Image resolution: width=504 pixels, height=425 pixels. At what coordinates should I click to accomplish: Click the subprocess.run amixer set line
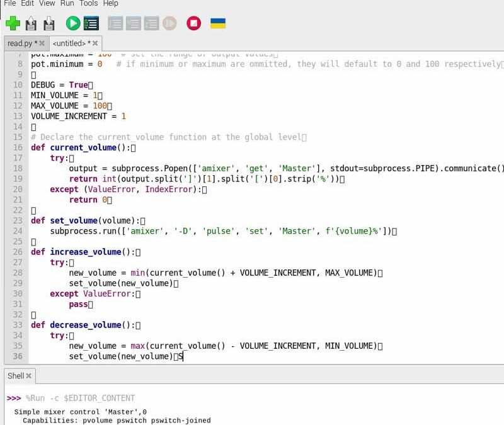point(220,231)
